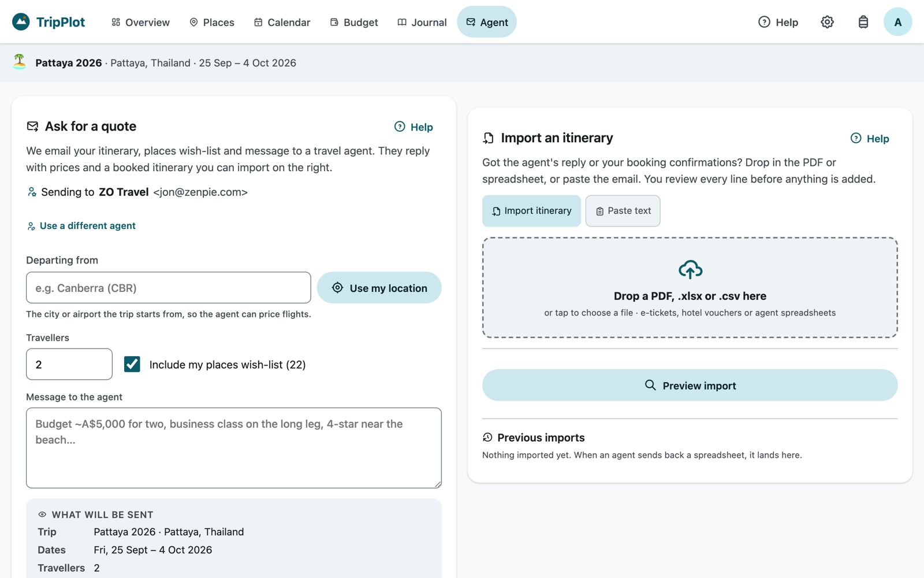Open Help for Import an itinerary
The image size is (924, 578).
click(x=870, y=138)
